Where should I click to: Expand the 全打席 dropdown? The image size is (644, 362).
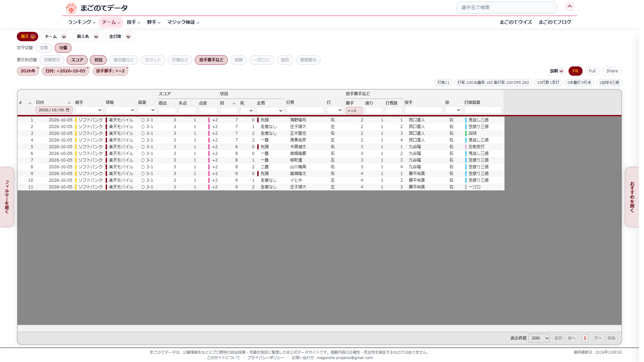point(120,37)
